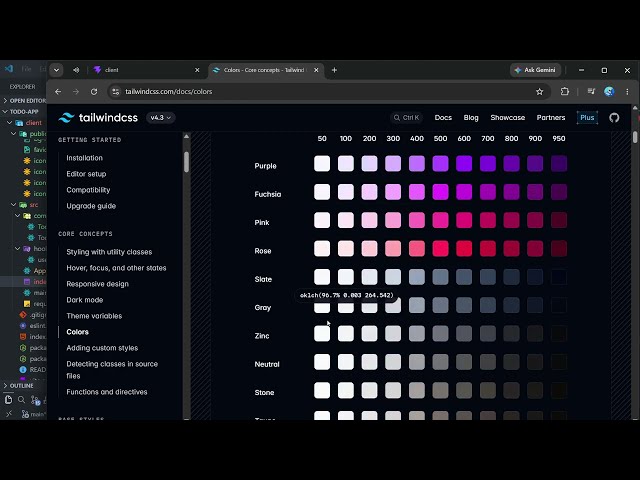The image size is (640, 480).
Task: Switch to the Colors - Core concepts tab
Action: pos(266,70)
